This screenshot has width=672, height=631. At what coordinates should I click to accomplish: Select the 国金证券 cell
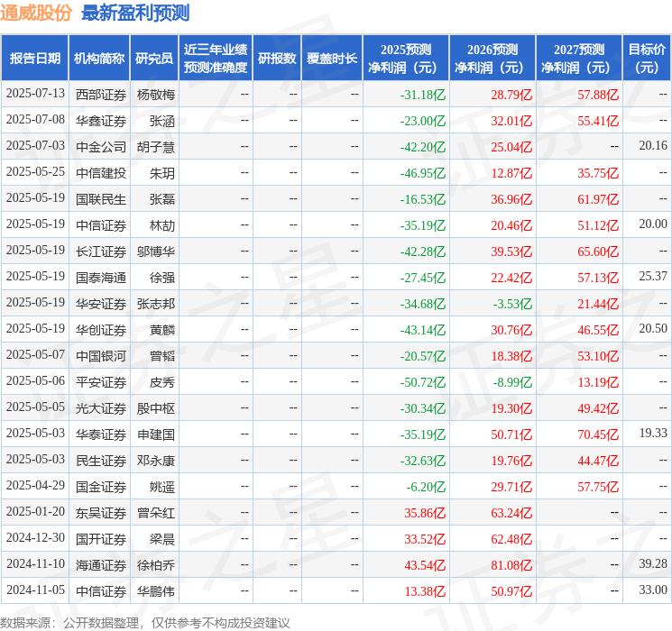tap(101, 487)
